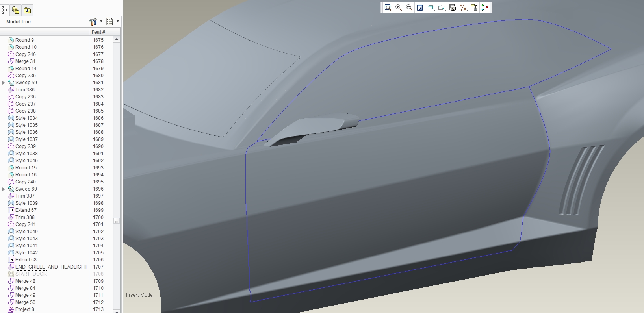Select the Style 1045 feature
This screenshot has width=644, height=313.
point(26,161)
